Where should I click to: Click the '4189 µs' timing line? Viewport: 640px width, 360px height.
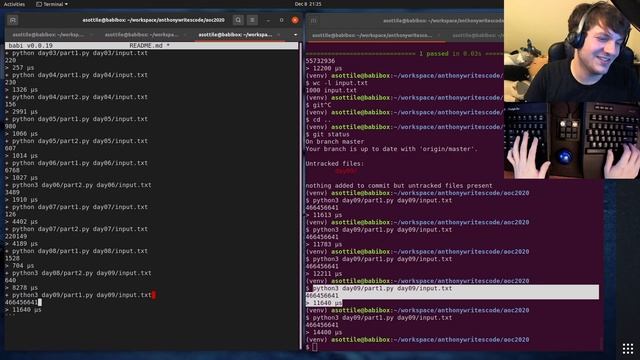point(21,244)
